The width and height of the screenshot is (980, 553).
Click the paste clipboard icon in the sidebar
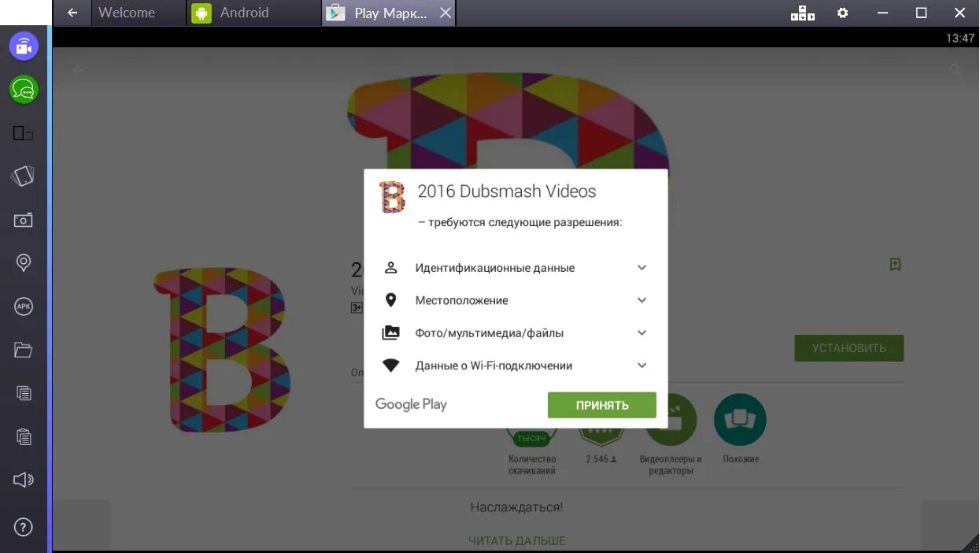coord(24,436)
